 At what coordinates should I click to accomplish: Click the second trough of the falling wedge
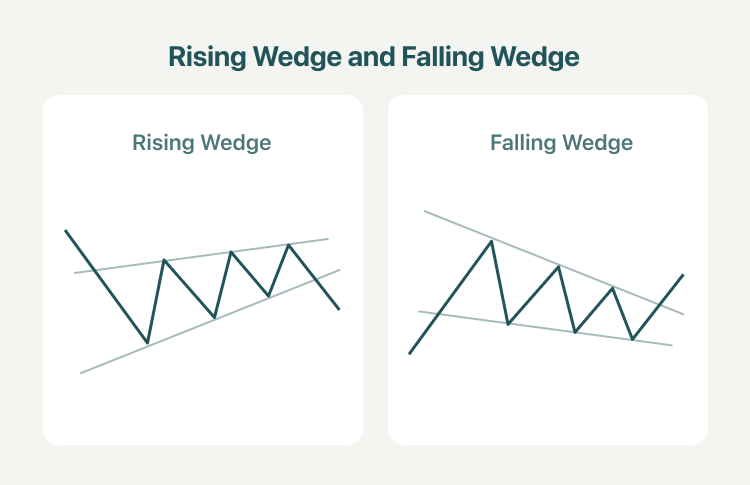(575, 332)
